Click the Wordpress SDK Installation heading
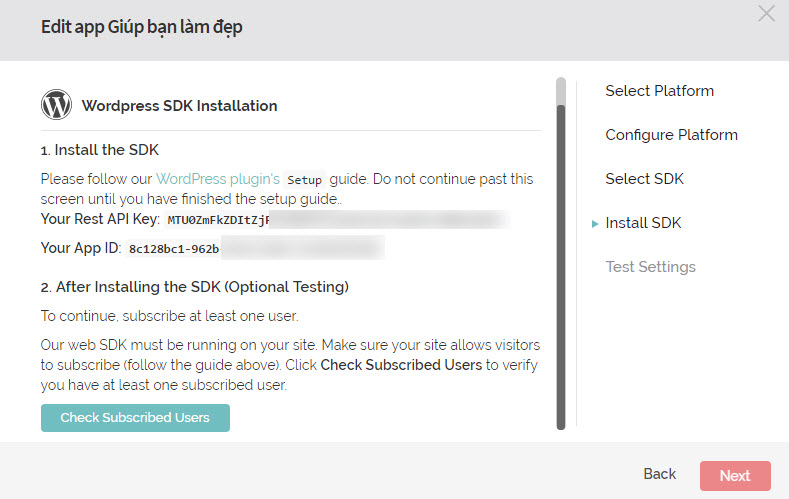The width and height of the screenshot is (789, 499). click(x=179, y=105)
